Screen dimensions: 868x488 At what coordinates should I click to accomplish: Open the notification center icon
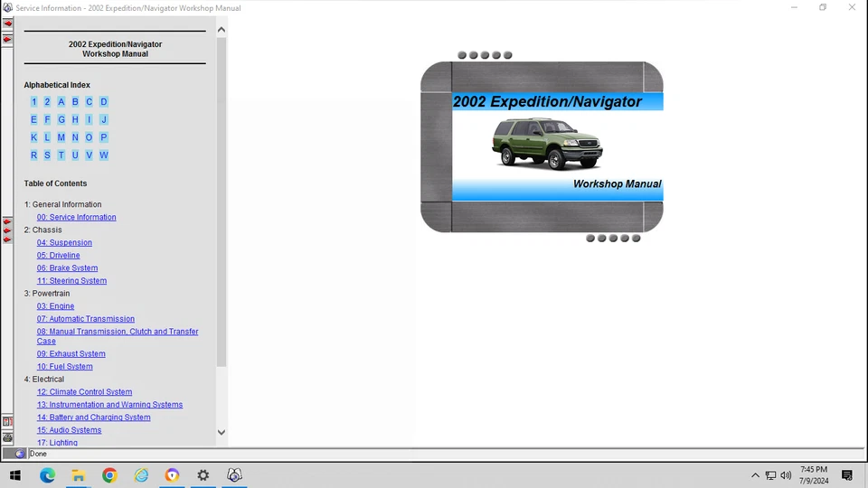pos(847,475)
